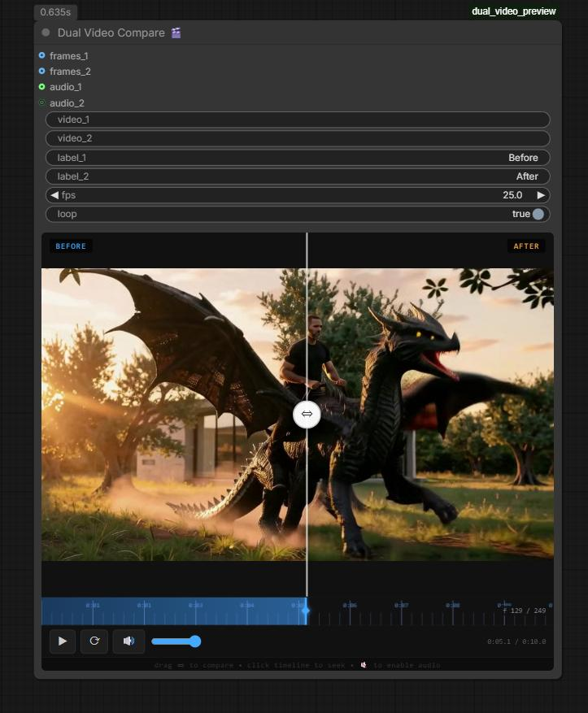Click the small audio icon in hint text

point(364,665)
